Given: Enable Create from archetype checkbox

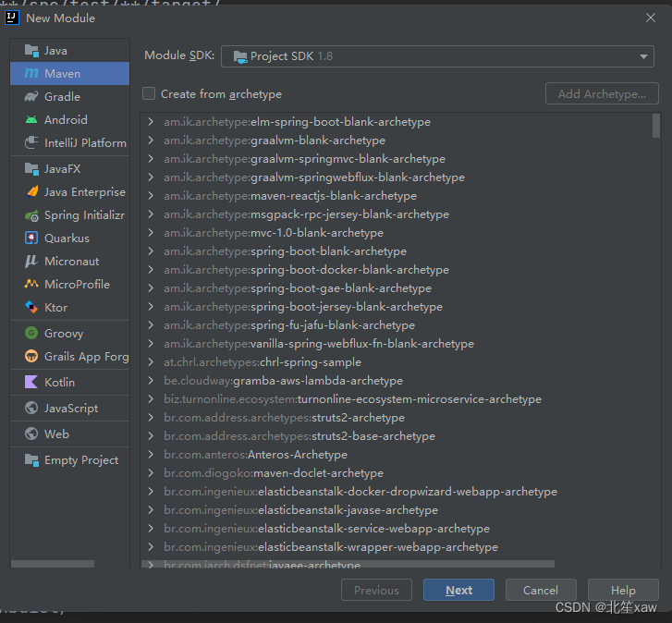Looking at the screenshot, I should point(149,93).
